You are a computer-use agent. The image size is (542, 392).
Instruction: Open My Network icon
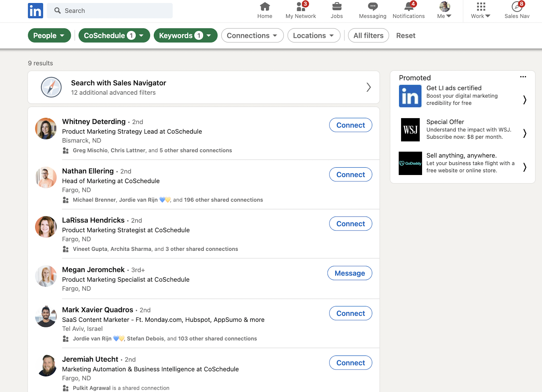click(301, 6)
